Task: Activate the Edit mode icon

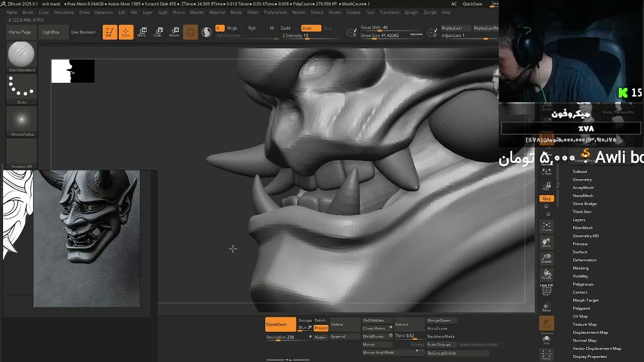Action: (110, 32)
